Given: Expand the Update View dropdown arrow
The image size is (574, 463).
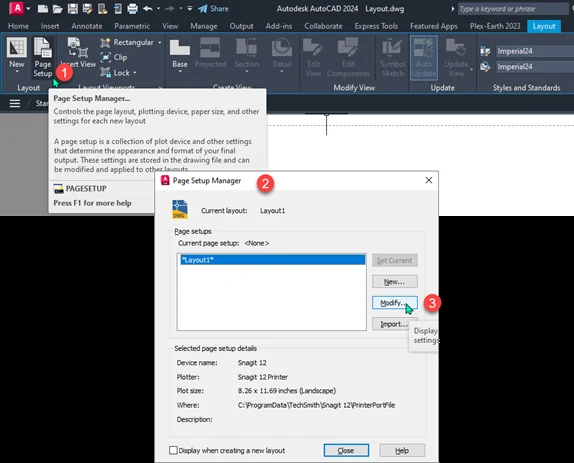Looking at the screenshot, I should (x=472, y=70).
